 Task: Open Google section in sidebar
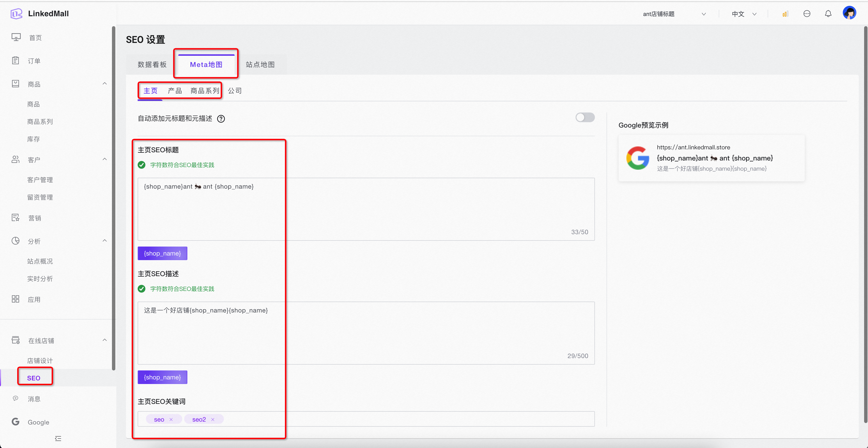[x=38, y=422]
